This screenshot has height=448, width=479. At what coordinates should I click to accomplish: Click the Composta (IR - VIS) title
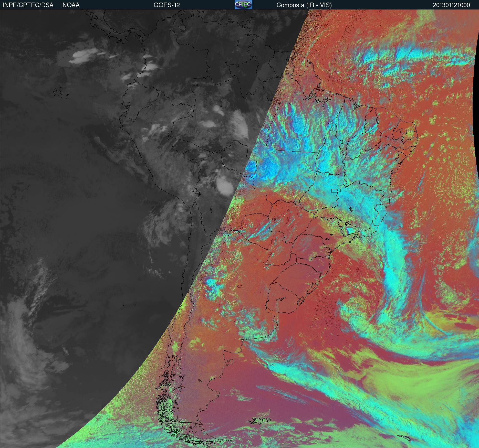click(x=304, y=5)
